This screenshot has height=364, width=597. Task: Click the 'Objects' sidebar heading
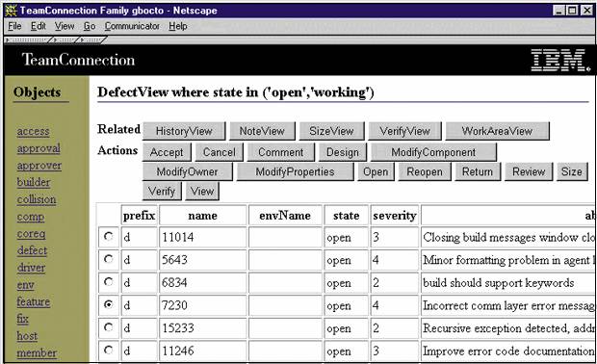[37, 92]
